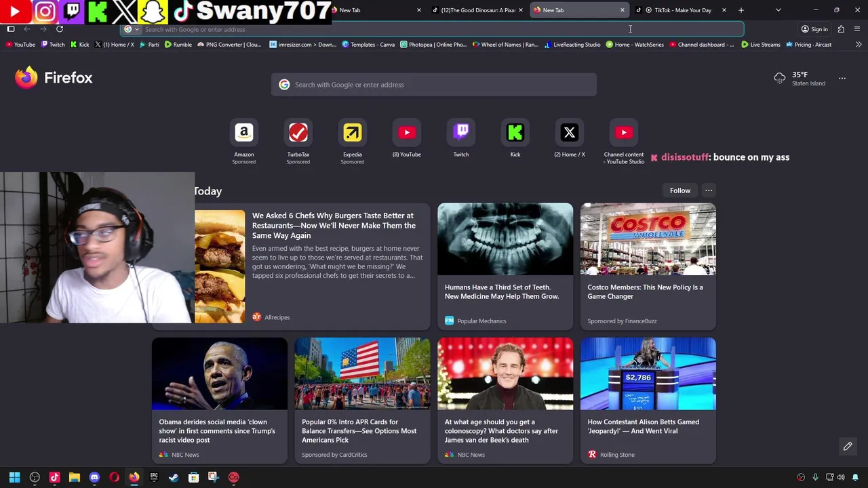Click the taskbar volume speaker icon
Image resolution: width=868 pixels, height=488 pixels.
pos(841,477)
